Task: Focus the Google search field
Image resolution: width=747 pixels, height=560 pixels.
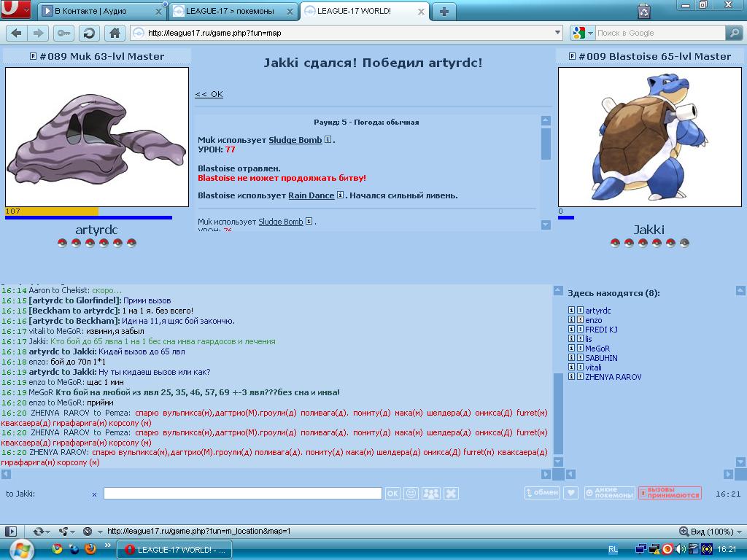Action: tap(659, 33)
